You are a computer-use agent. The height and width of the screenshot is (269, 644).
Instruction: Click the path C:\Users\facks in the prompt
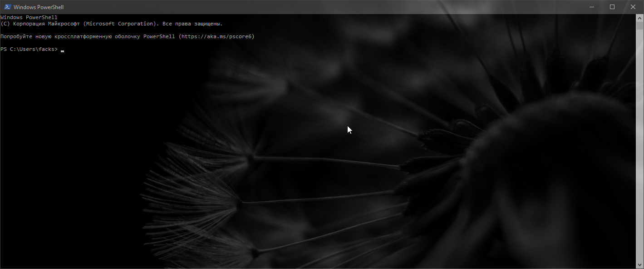coord(33,49)
